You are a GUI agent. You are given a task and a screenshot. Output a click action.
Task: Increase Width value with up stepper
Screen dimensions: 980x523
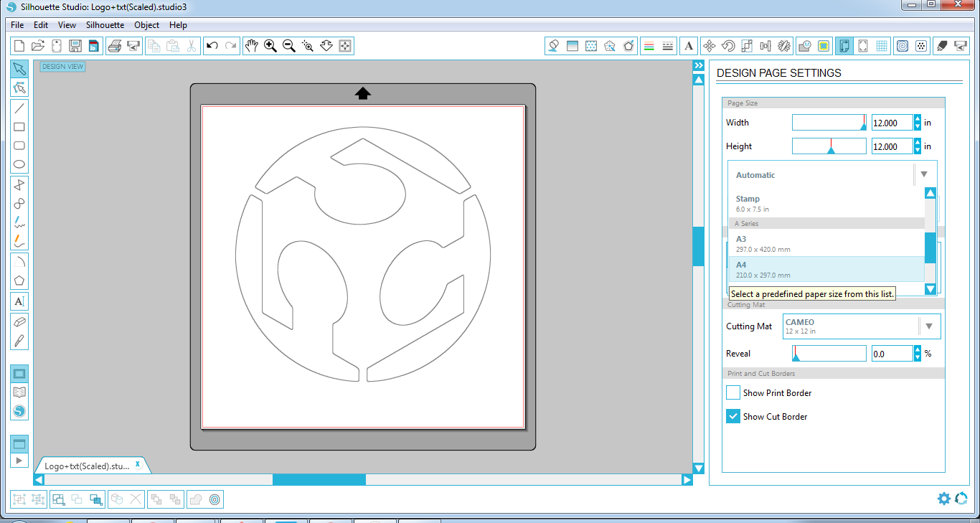pyautogui.click(x=918, y=118)
